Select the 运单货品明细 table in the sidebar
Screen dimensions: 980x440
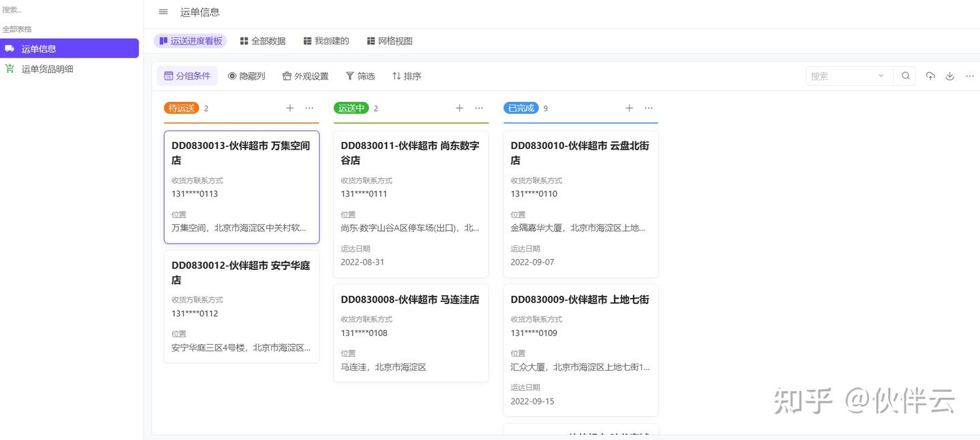coord(48,69)
